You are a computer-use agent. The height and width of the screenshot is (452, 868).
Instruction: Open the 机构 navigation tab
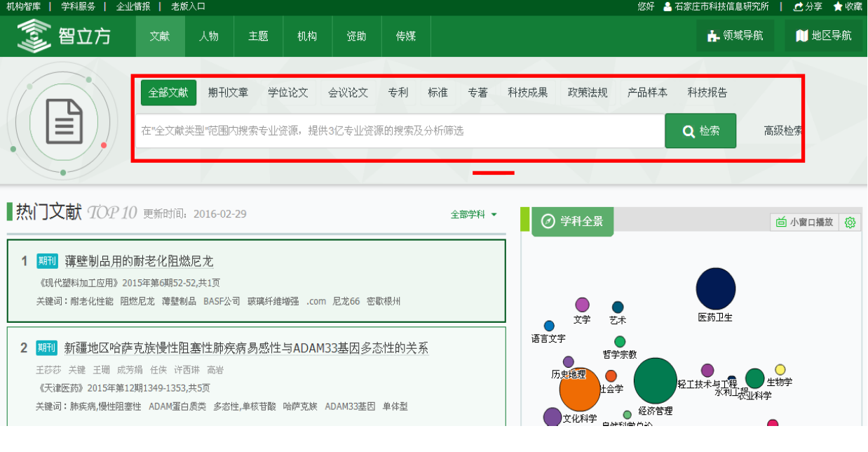[307, 36]
